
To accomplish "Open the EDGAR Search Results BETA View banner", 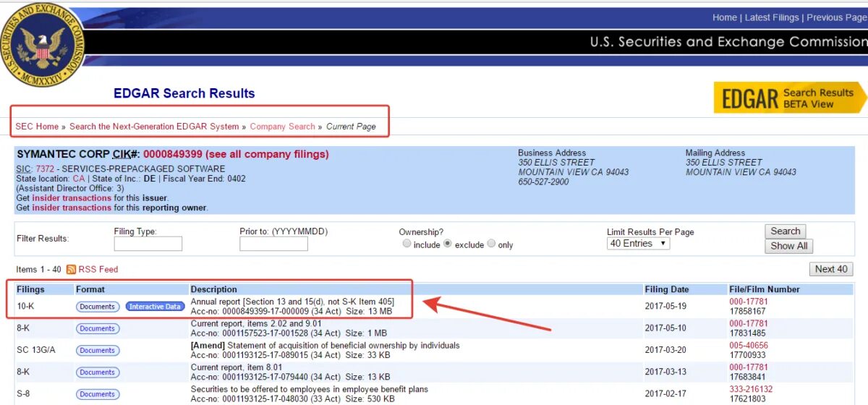I will (791, 98).
